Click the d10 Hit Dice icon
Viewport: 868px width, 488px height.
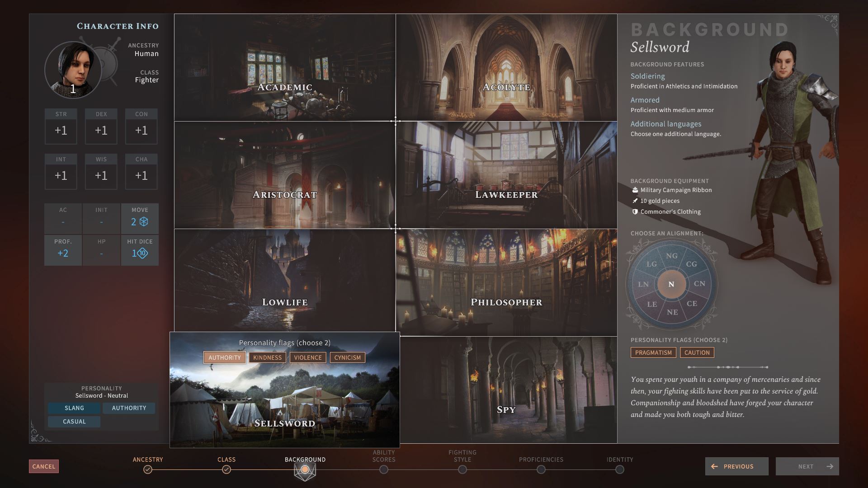(x=142, y=253)
